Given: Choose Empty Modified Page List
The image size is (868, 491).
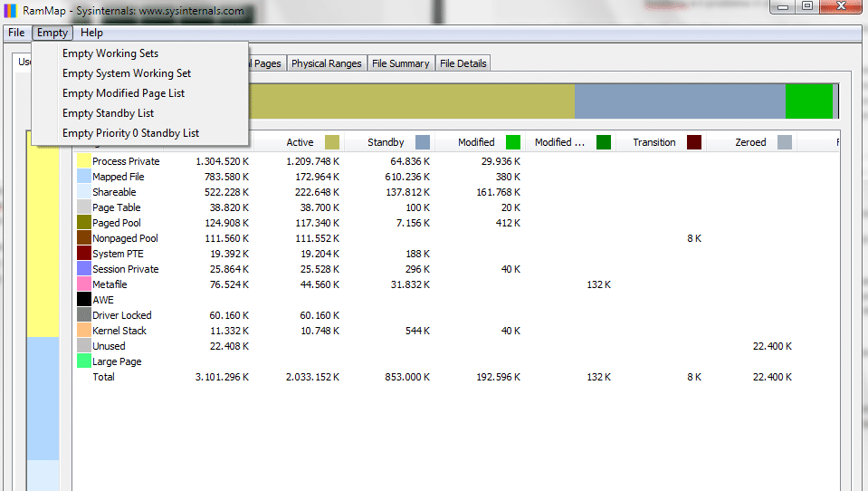Looking at the screenshot, I should (139, 93).
